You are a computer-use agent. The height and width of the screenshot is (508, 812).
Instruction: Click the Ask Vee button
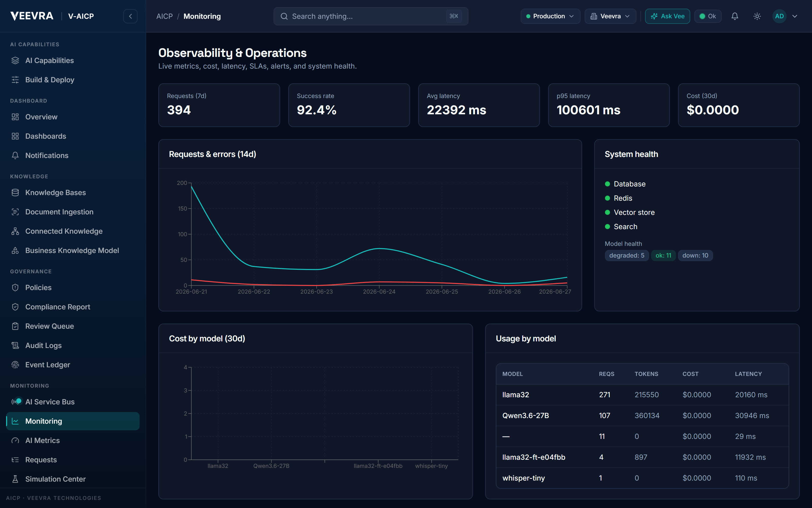pos(667,16)
